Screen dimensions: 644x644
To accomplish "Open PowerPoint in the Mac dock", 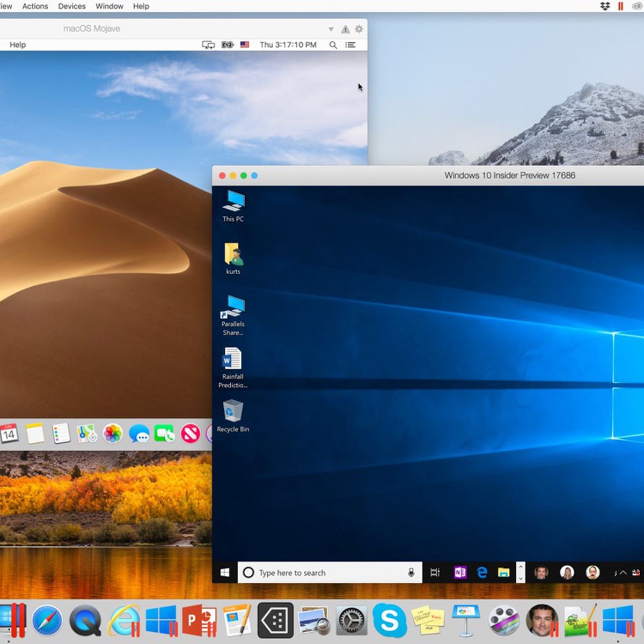I will pyautogui.click(x=199, y=620).
